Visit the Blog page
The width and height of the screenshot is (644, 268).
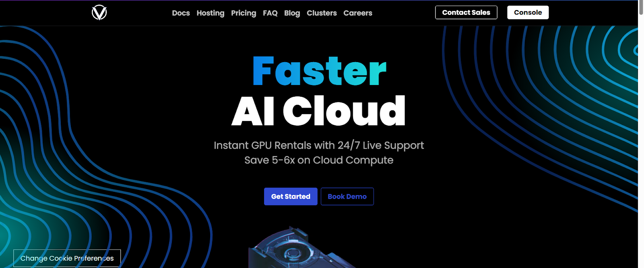pos(292,13)
